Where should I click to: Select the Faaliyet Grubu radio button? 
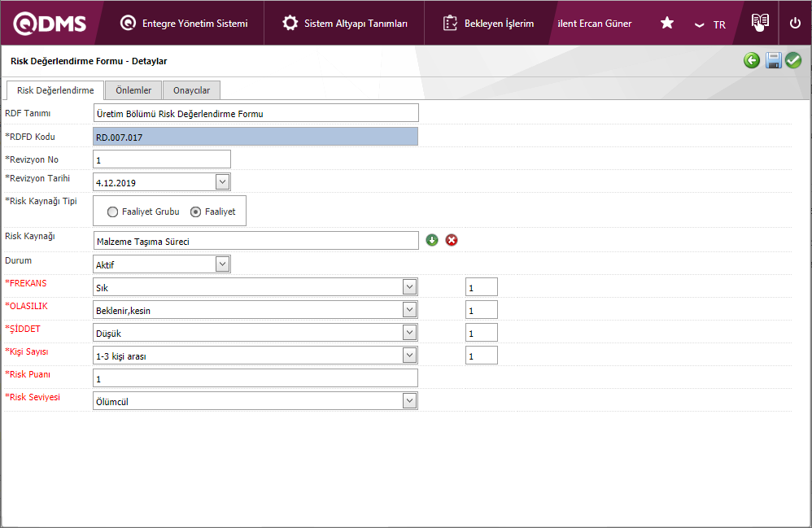click(113, 212)
